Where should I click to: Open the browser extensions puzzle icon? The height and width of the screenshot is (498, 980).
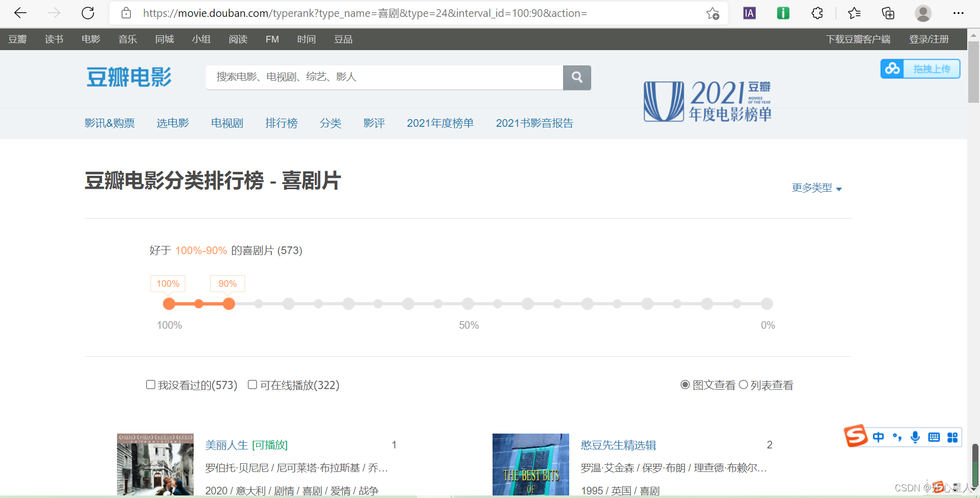(x=818, y=13)
